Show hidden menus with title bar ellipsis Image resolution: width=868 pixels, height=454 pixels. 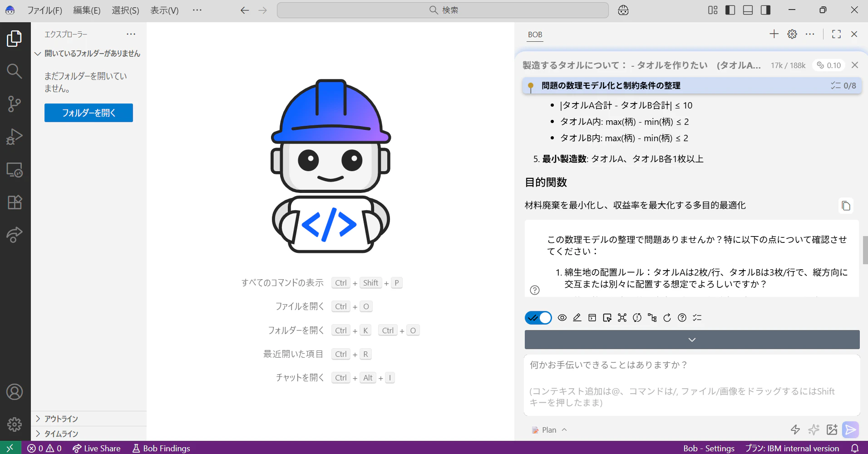[197, 10]
